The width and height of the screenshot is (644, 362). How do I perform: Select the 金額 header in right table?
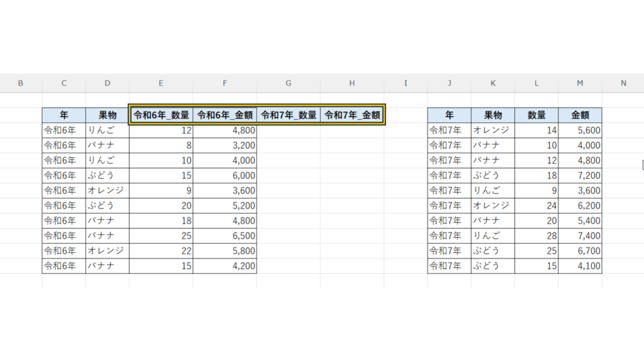click(x=580, y=115)
